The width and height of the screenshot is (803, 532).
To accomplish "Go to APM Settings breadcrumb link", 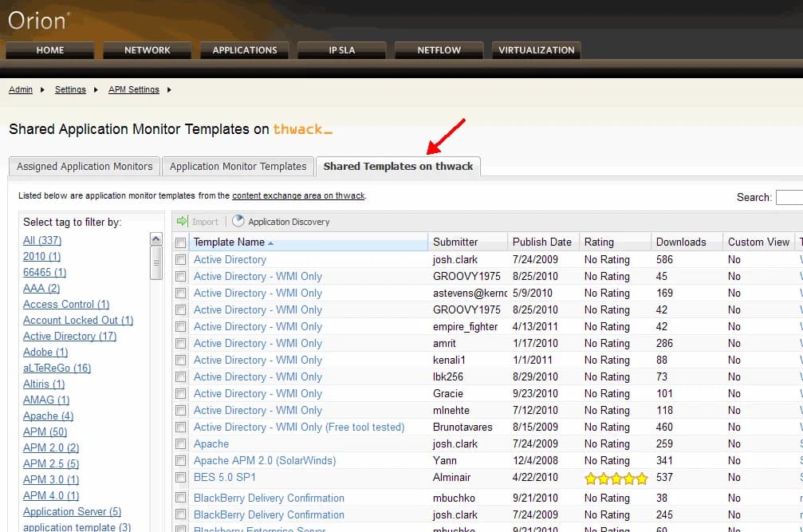I will 134,89.
